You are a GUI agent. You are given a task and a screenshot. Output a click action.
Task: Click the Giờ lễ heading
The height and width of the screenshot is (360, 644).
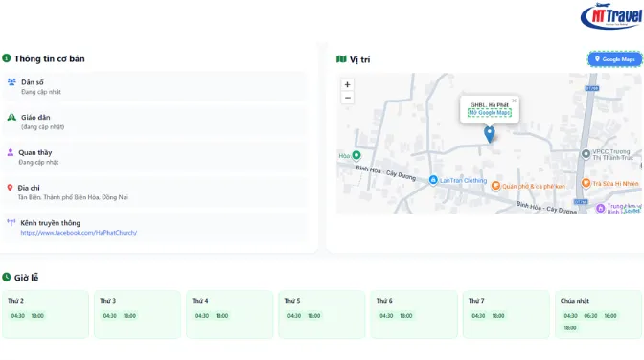26,278
